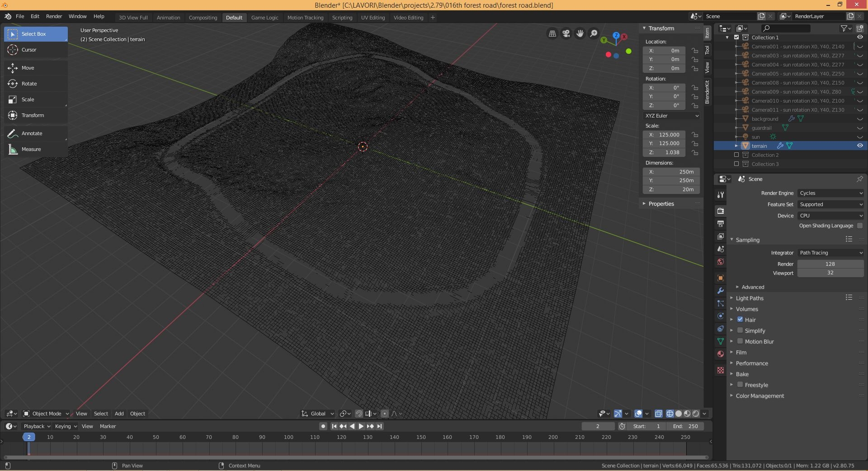868x471 pixels.
Task: Select the Move tool
Action: (x=28, y=68)
